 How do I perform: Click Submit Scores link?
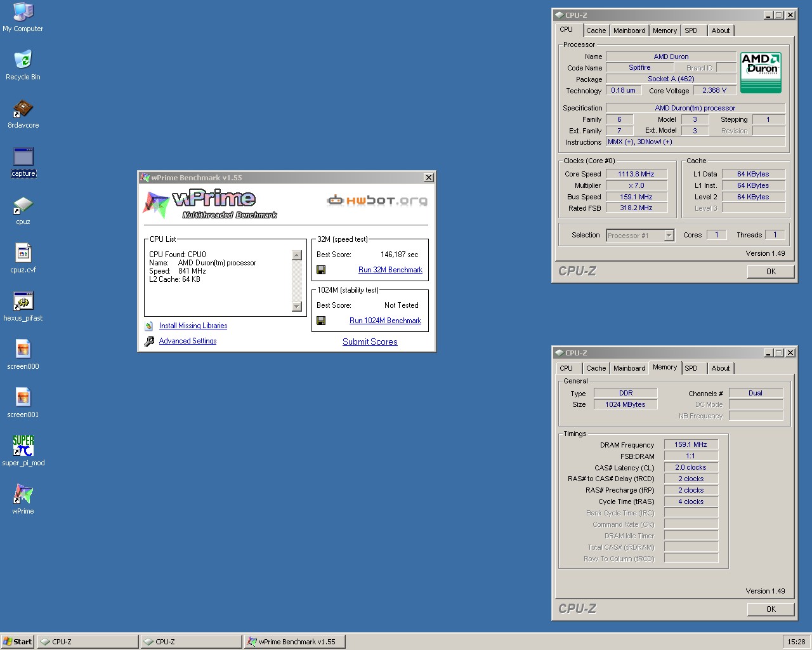tap(370, 342)
